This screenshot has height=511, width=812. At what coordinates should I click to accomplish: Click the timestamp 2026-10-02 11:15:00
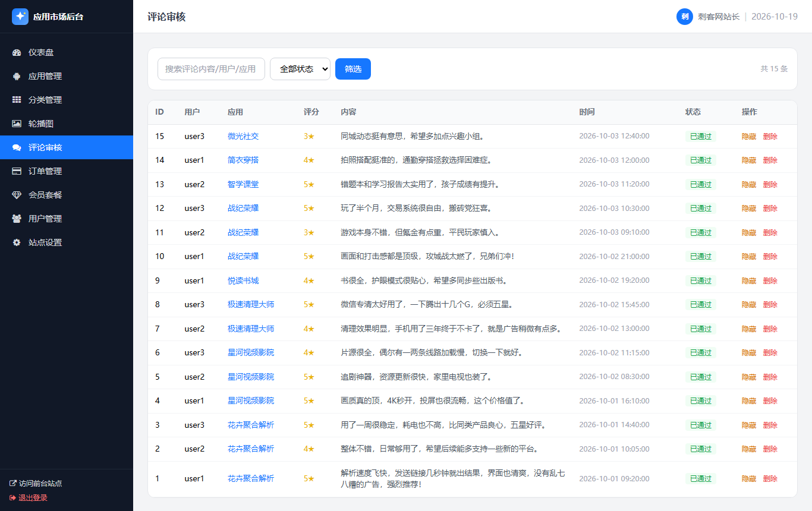pyautogui.click(x=614, y=352)
